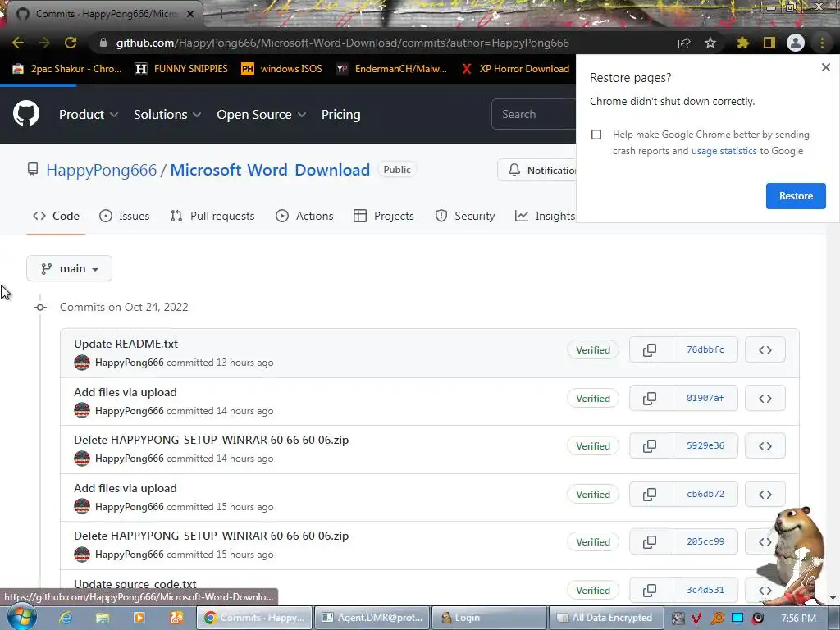Reload the page with the refresh icon
The height and width of the screenshot is (630, 840).
coord(71,43)
